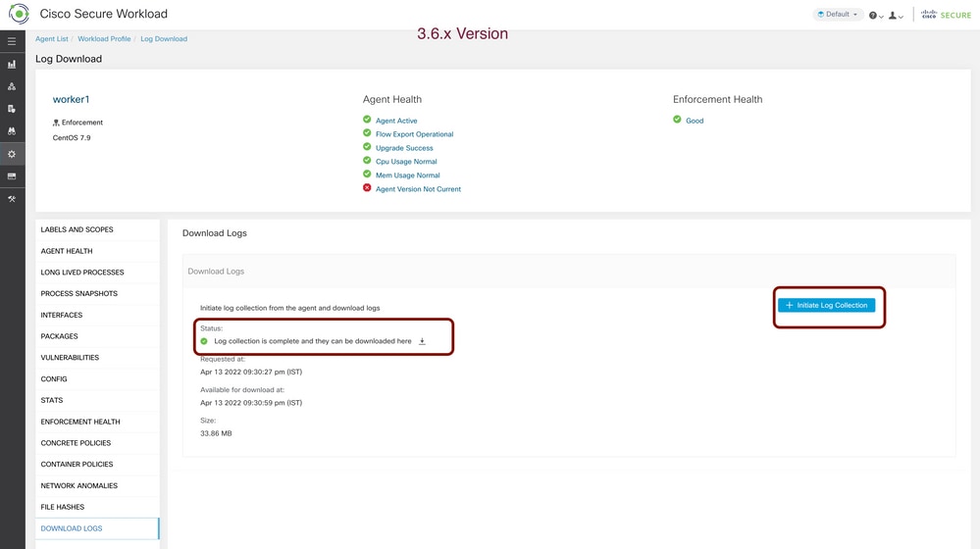
Task: Go to Agent List breadcrumb
Action: click(x=51, y=38)
